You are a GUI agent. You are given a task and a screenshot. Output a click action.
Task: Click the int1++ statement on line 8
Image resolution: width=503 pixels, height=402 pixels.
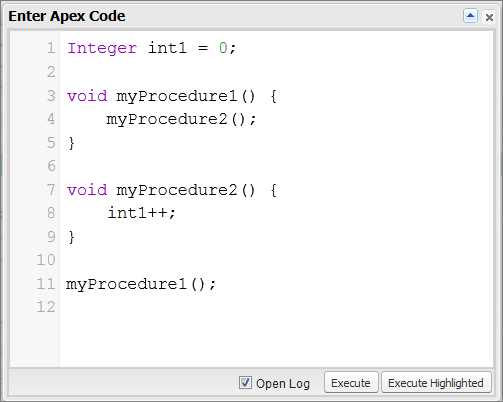tap(141, 213)
